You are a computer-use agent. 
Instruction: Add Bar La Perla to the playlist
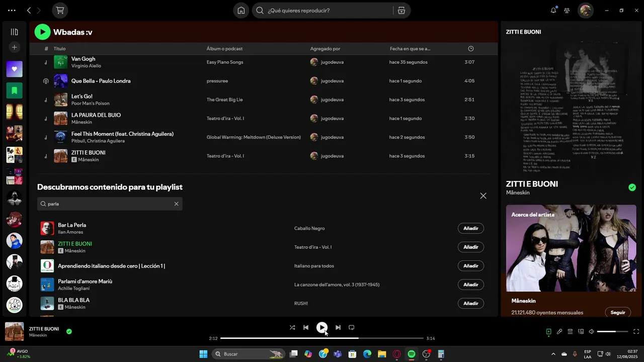click(470, 228)
